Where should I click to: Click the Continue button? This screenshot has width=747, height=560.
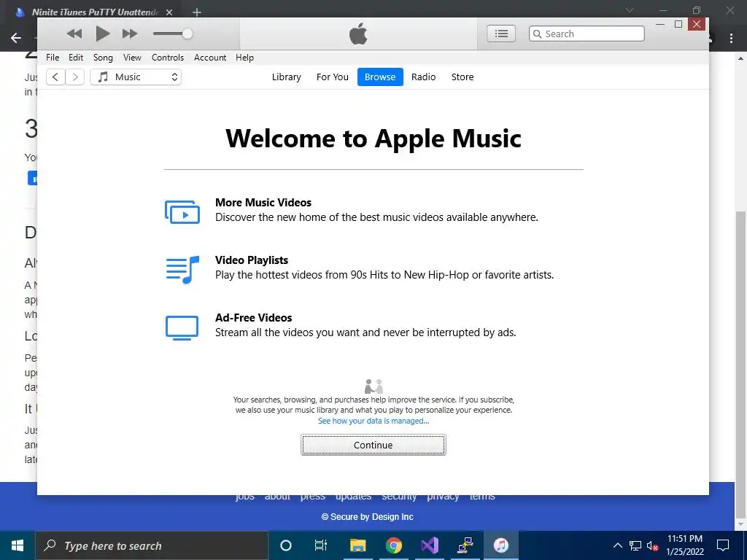pyautogui.click(x=373, y=445)
